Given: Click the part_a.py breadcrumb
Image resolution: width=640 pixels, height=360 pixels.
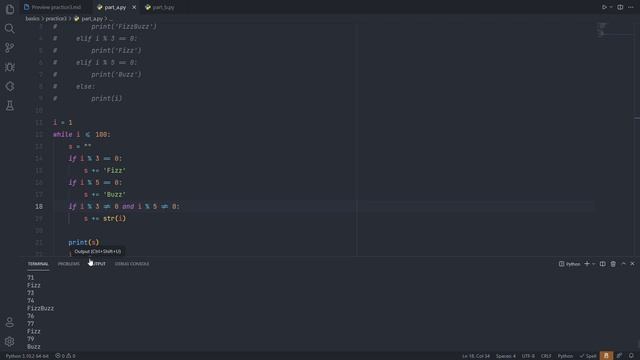Looking at the screenshot, I should (92, 18).
